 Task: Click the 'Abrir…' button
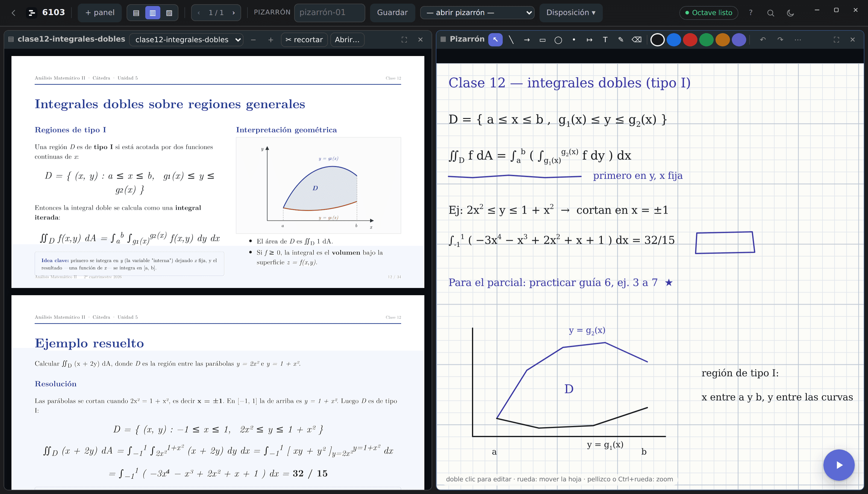[x=347, y=40]
